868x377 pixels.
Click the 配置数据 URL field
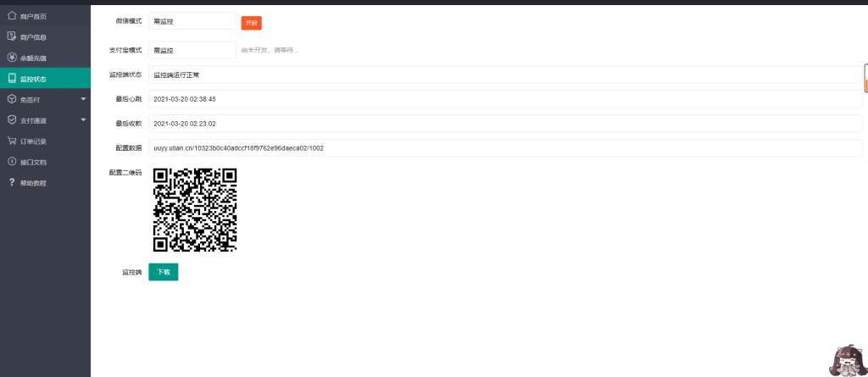[505, 147]
